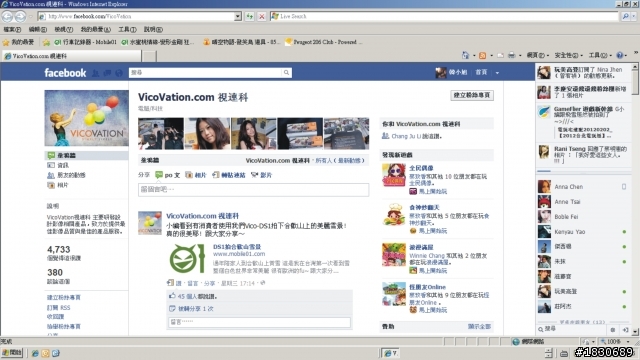The image size is (640, 360).
Task: Open the 說明(H) menu
Action: 153,29
